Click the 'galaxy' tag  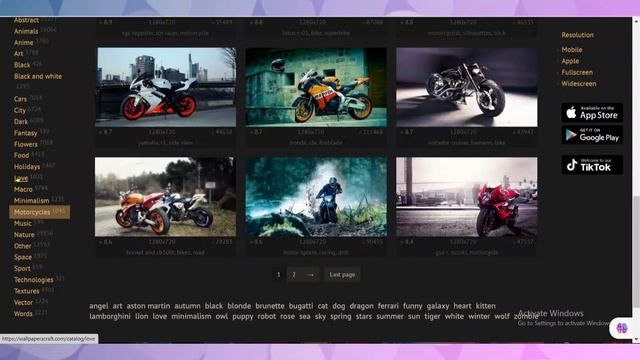[438, 306]
